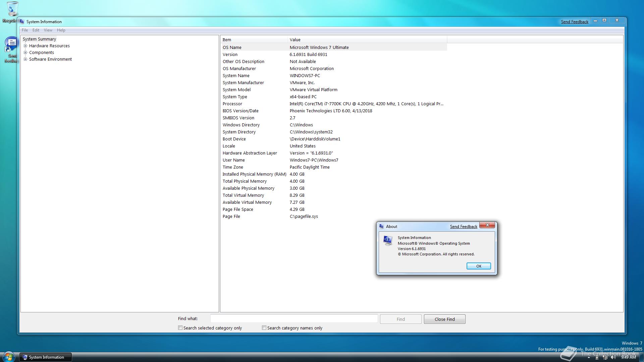
Task: Click the System Information title bar icon
Action: click(22, 22)
